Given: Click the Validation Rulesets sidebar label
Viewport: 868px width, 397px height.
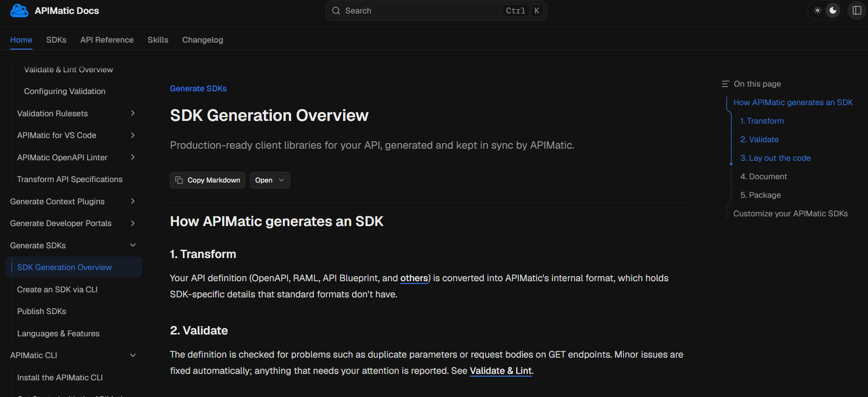Looking at the screenshot, I should coord(52,113).
